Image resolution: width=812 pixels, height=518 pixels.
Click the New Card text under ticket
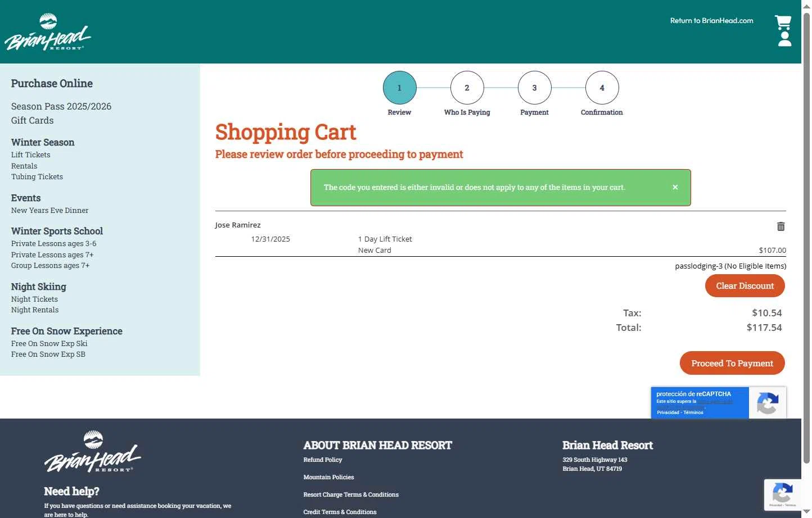pyautogui.click(x=375, y=250)
